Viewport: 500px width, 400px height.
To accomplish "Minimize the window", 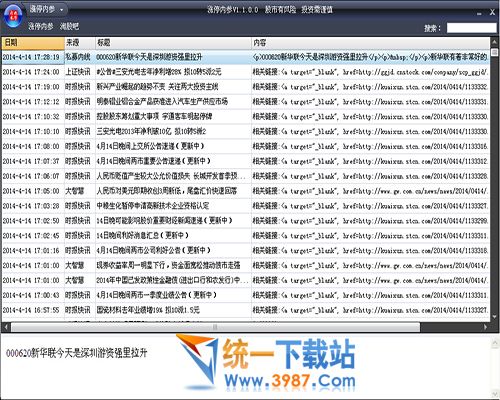I will click(x=479, y=13).
